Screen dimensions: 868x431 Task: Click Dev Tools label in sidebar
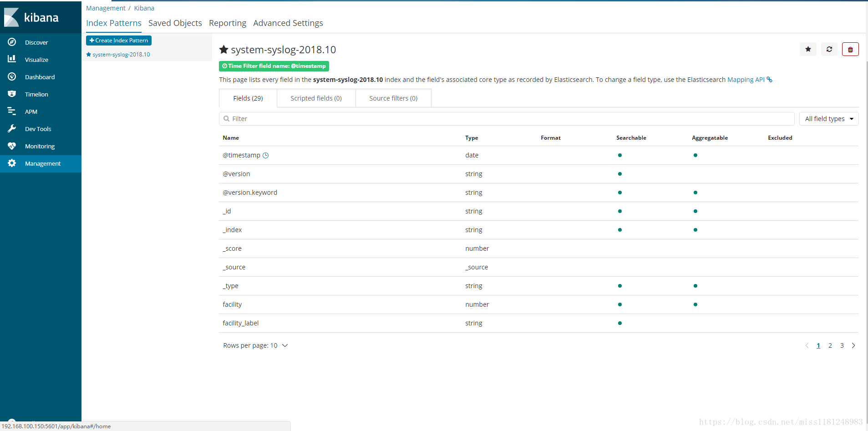coord(38,129)
